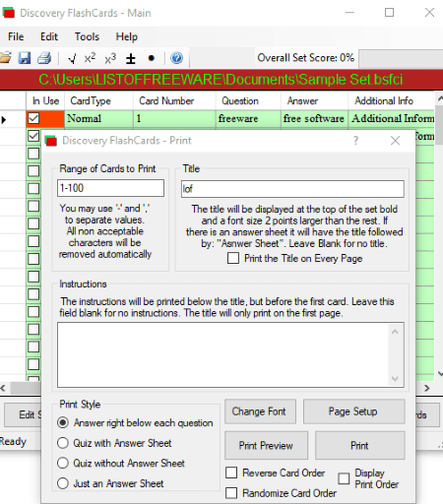
Task: Open the Edit menu
Action: click(49, 36)
